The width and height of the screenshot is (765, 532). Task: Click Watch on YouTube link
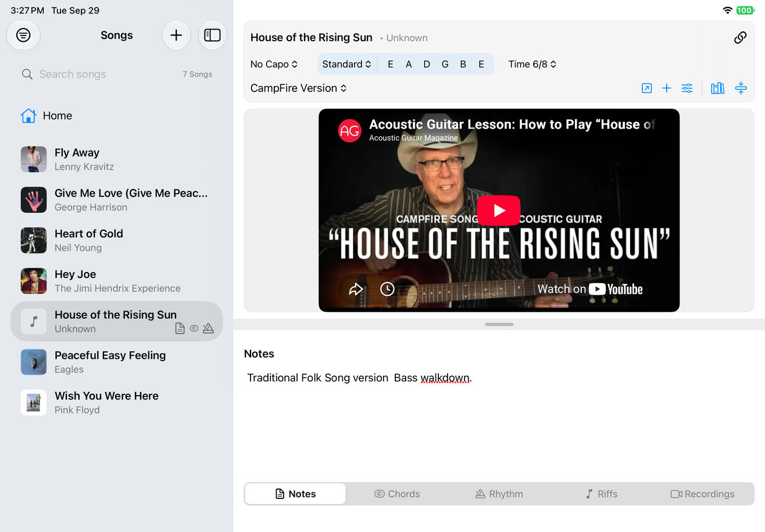[590, 289]
